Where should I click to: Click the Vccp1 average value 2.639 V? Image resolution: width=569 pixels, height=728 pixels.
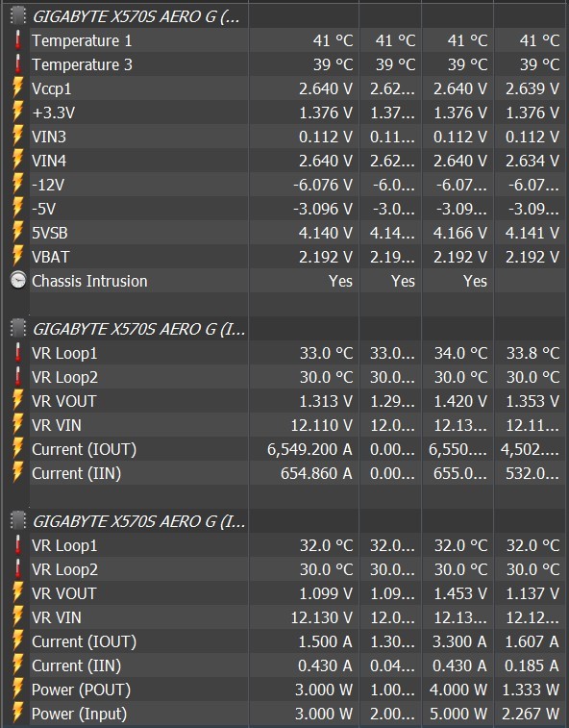(532, 88)
